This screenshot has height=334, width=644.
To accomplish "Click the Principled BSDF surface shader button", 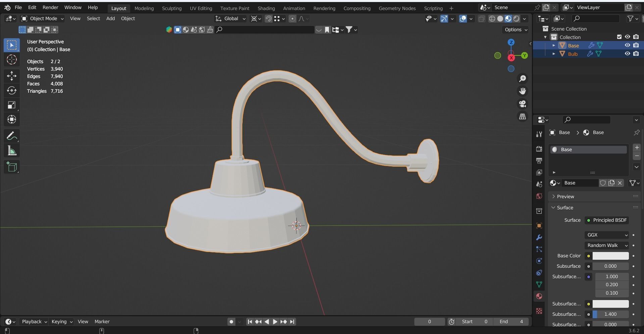I will tap(607, 220).
